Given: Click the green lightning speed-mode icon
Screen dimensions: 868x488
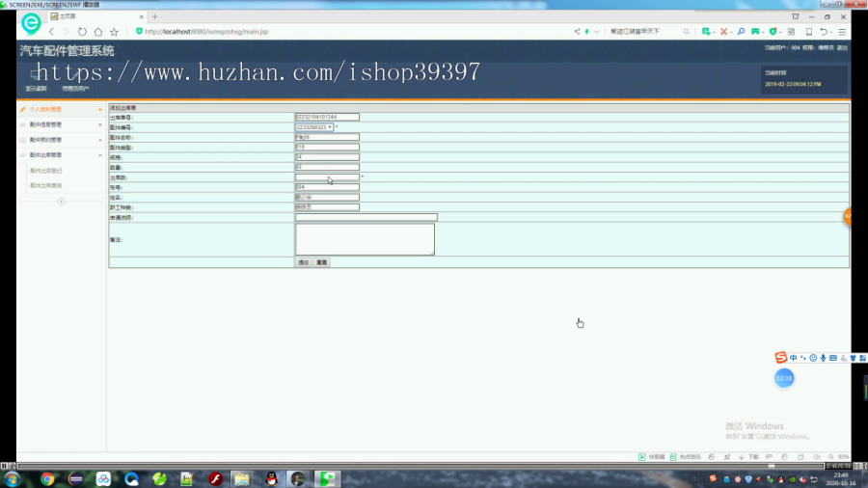Looking at the screenshot, I should pos(586,32).
